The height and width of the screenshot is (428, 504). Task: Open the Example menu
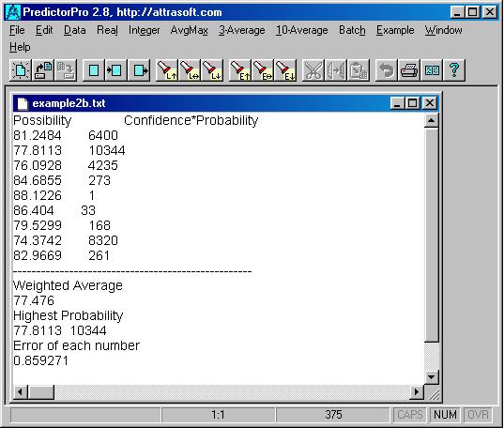(395, 30)
